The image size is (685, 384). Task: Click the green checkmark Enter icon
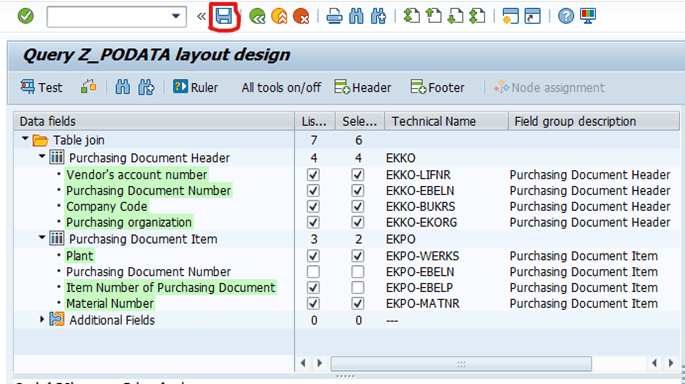(26, 17)
